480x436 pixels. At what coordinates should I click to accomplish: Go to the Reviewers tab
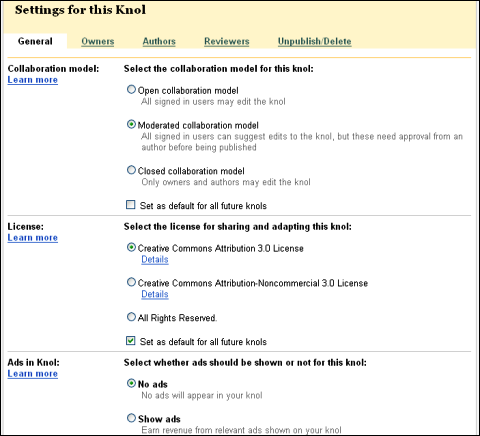pyautogui.click(x=227, y=41)
